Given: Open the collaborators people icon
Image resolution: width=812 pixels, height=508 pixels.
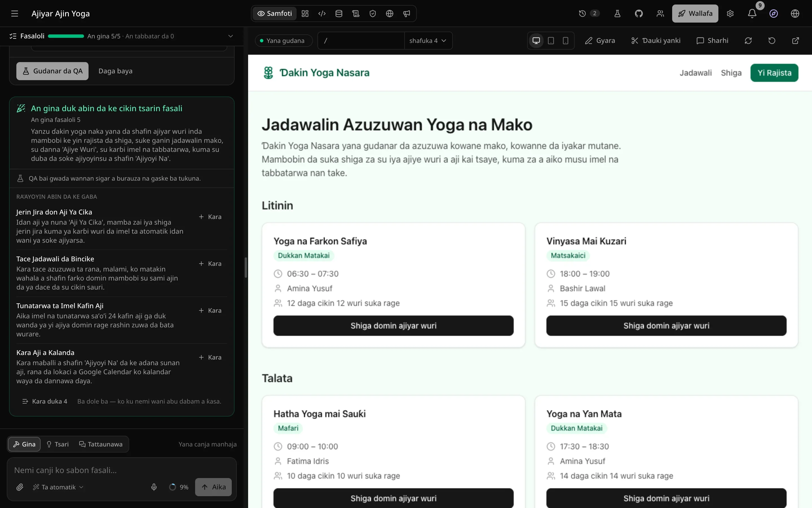Looking at the screenshot, I should pyautogui.click(x=660, y=14).
